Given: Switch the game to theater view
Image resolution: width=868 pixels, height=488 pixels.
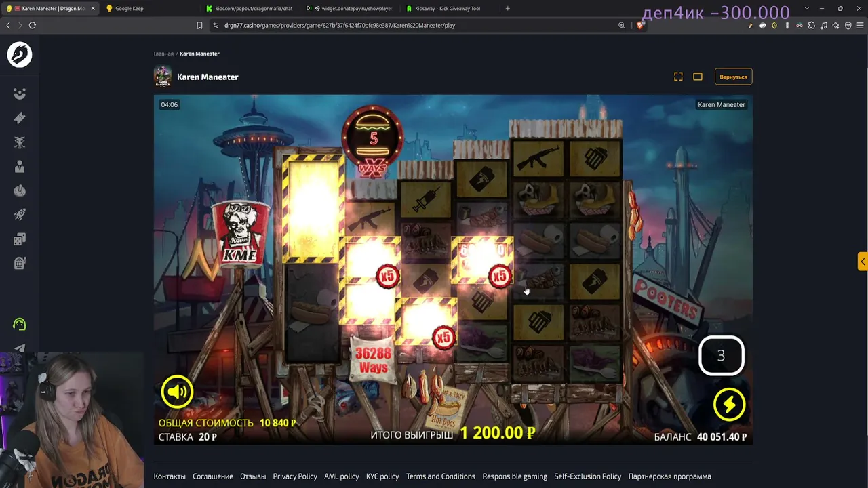Looking at the screenshot, I should click(698, 77).
